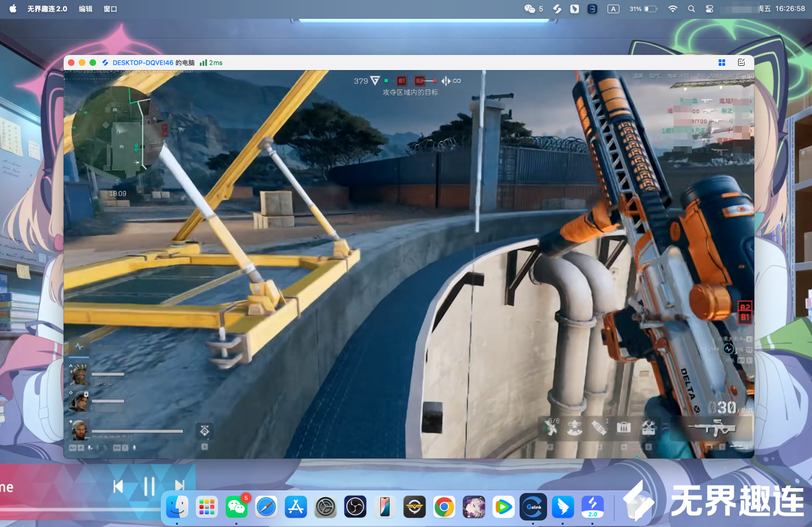The height and width of the screenshot is (527, 812).
Task: Open the blue four-square grid icon in remote window
Action: [x=722, y=63]
